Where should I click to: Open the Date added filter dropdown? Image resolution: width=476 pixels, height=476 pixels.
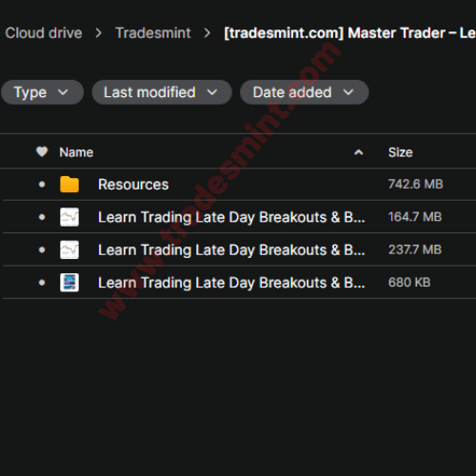(305, 92)
